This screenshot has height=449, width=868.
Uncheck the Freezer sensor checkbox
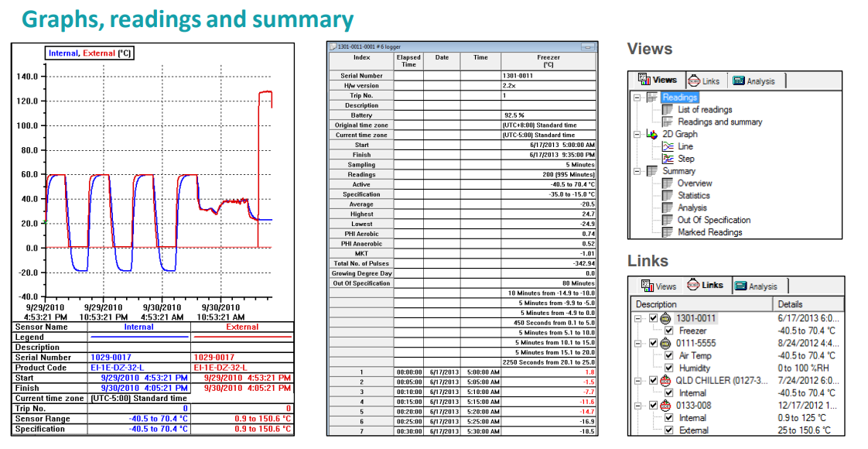(x=668, y=331)
